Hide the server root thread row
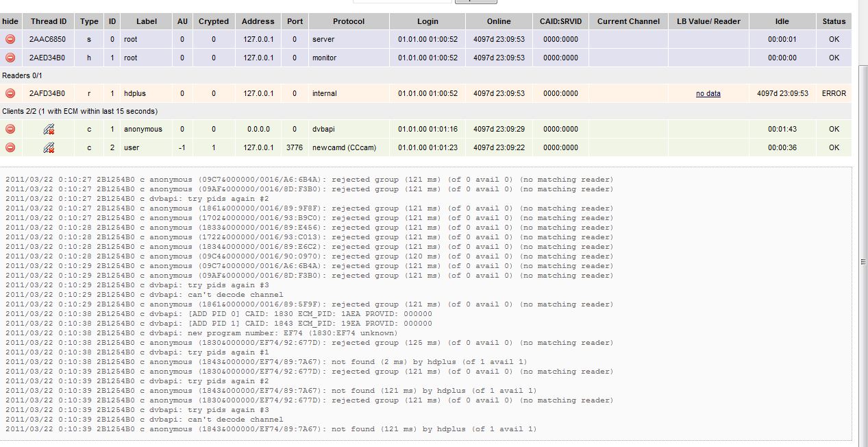This screenshot has width=868, height=447. click(10, 39)
